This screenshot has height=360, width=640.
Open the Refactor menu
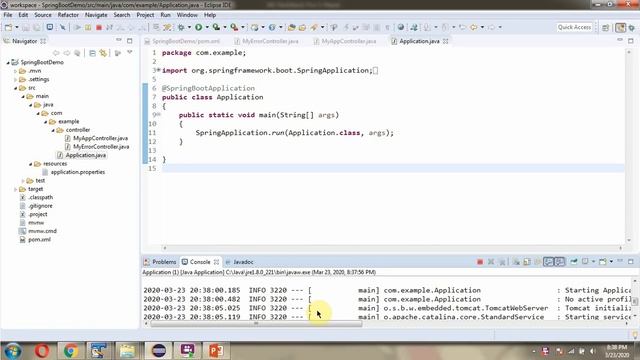point(68,15)
